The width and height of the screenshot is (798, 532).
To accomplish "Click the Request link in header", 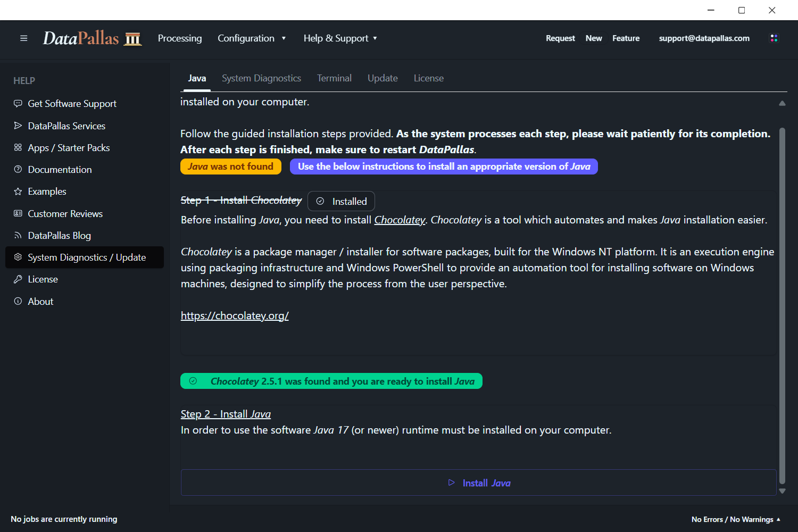I will (560, 38).
